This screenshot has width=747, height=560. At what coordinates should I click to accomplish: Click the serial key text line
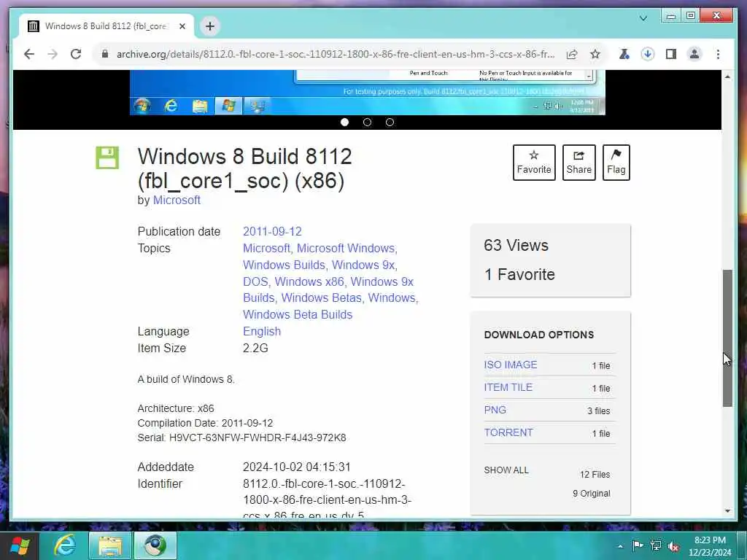click(241, 437)
